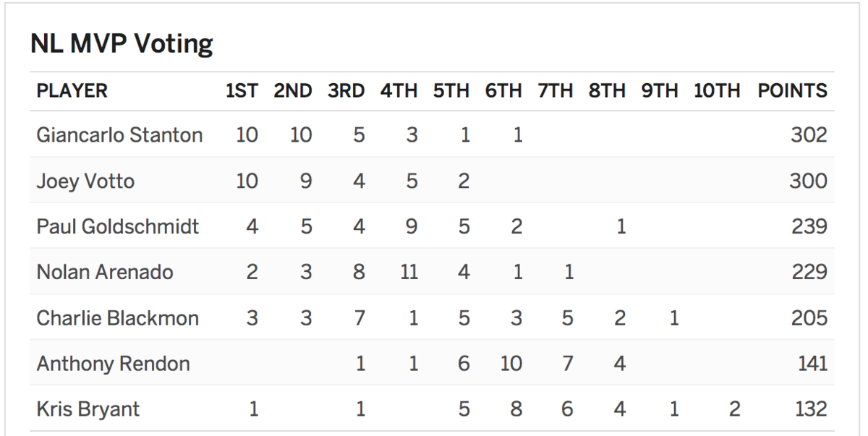Click the 5TH column header
The height and width of the screenshot is (436, 868).
[x=451, y=91]
